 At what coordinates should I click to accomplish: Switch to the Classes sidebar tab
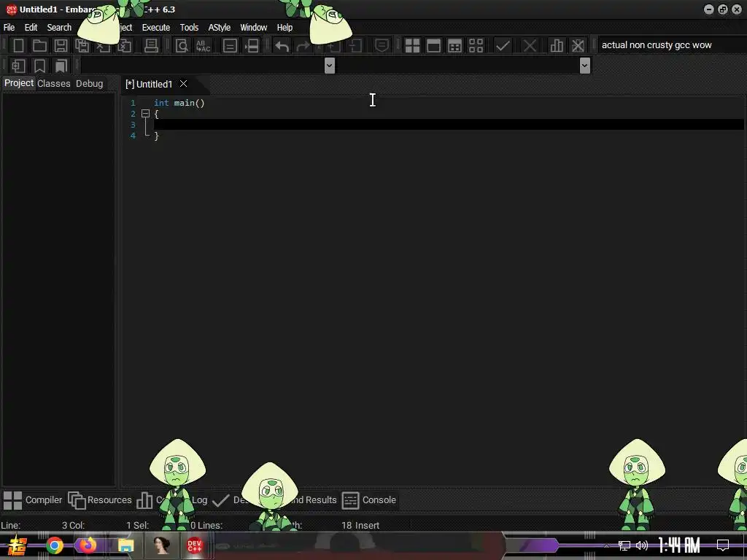pyautogui.click(x=54, y=84)
